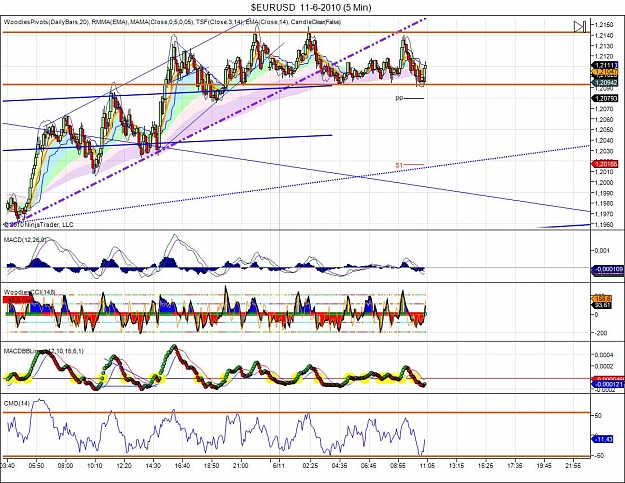Click the 11:05 time axis label

coord(427,465)
